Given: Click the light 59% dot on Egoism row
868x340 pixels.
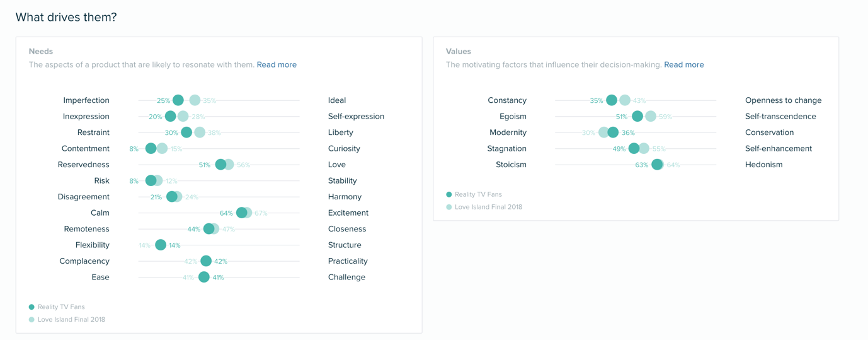Looking at the screenshot, I should pyautogui.click(x=651, y=116).
